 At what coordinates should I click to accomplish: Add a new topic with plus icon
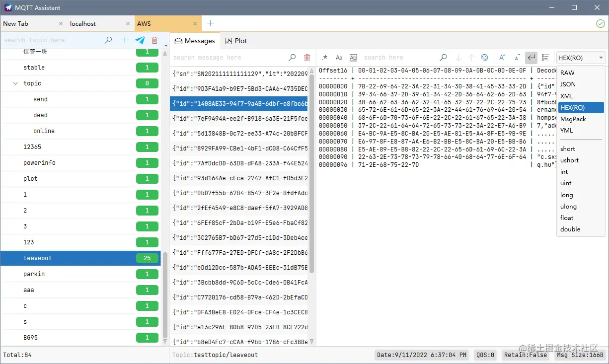point(125,40)
